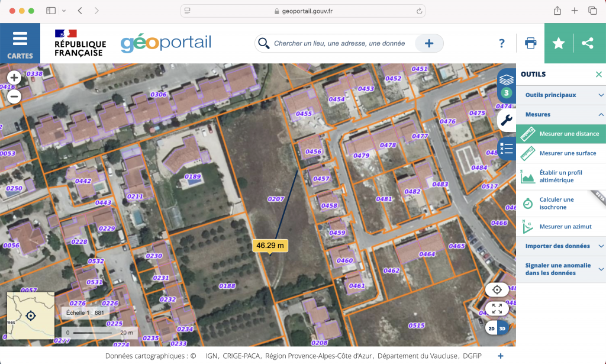
Task: Switch the map to fullscreen view
Action: point(497,308)
